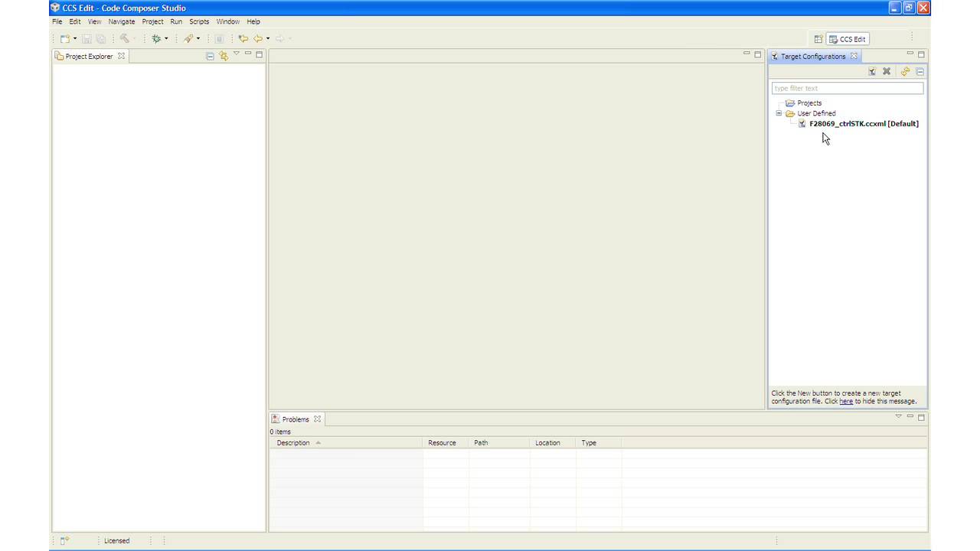Screen dimensions: 980x551
Task: Click the Back navigation arrow icon
Action: 258,38
